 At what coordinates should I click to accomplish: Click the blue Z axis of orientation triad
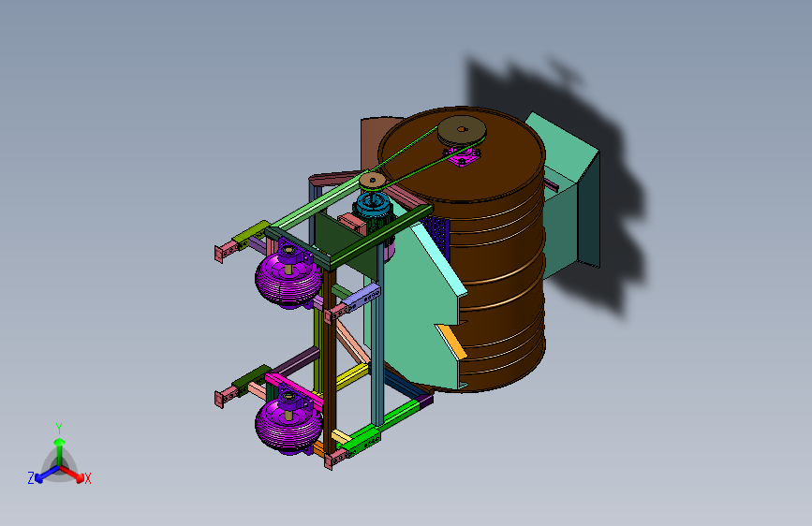click(x=46, y=474)
